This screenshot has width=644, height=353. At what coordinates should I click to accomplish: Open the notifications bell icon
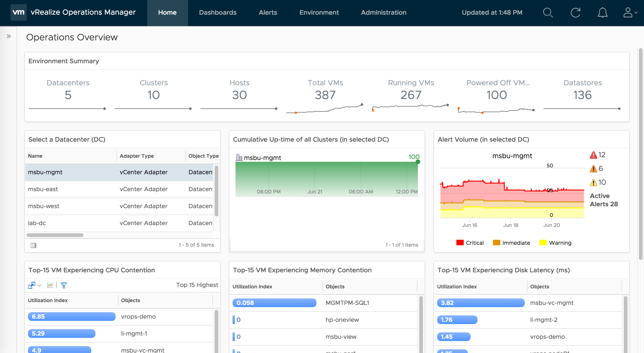pos(602,12)
